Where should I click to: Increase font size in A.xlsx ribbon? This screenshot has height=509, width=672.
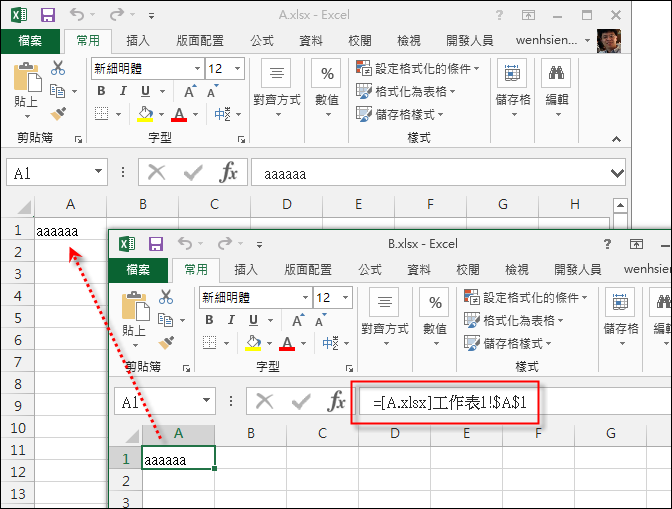pos(190,91)
